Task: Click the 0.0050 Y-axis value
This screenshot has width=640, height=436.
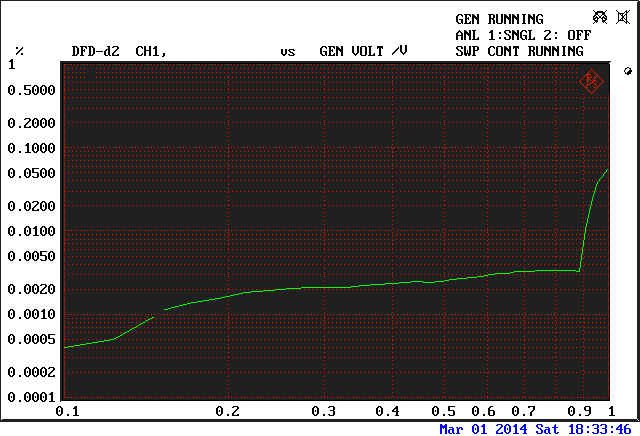Action: coord(31,256)
